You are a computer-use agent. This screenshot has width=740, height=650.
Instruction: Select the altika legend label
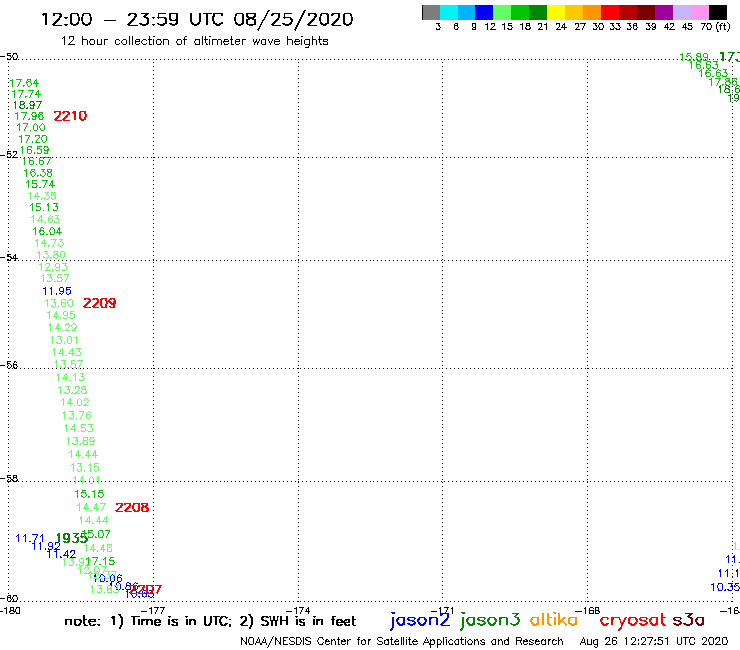coord(554,619)
